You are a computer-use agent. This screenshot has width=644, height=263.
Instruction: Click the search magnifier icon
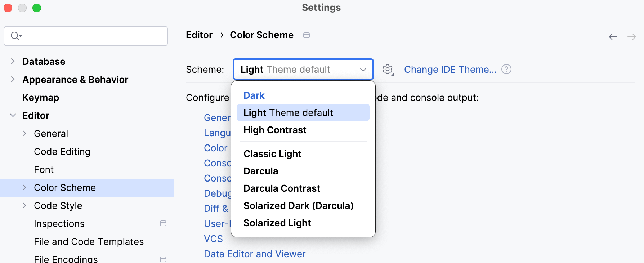[15, 36]
